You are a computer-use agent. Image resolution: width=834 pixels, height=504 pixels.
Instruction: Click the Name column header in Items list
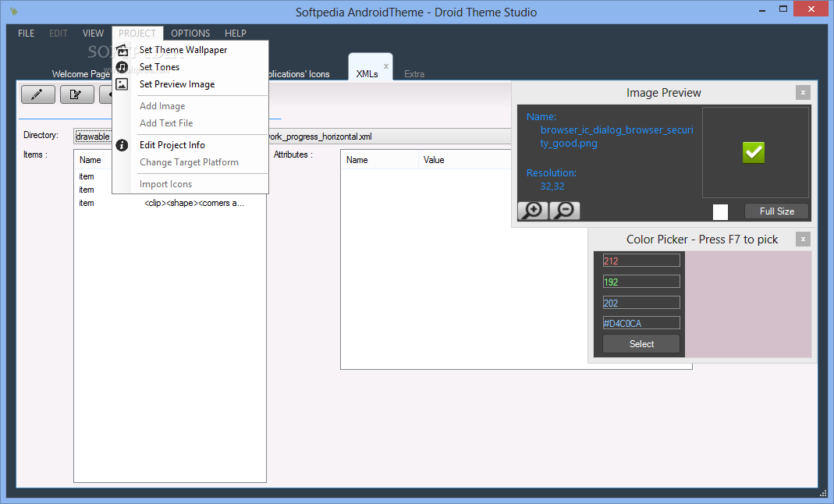(x=90, y=160)
